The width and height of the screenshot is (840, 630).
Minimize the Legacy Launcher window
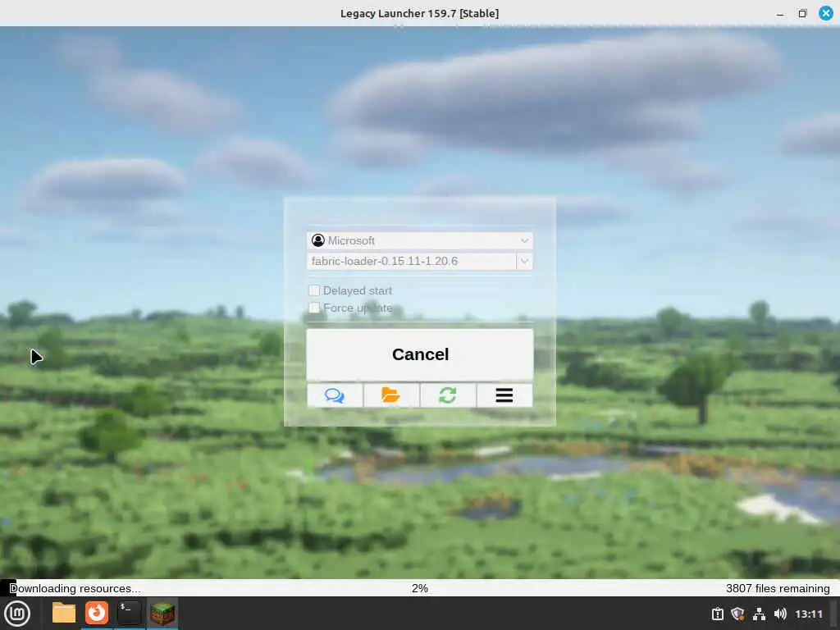[x=780, y=13]
